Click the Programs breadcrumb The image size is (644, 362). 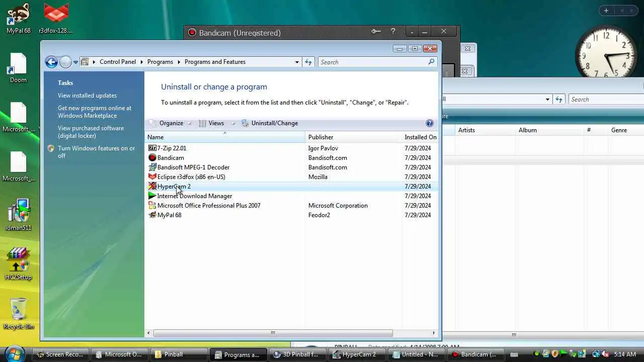(160, 62)
